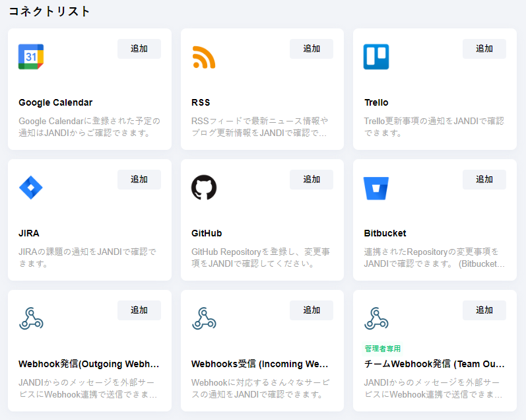The height and width of the screenshot is (420, 526).
Task: Add the Google Calendar connector
Action: click(139, 49)
